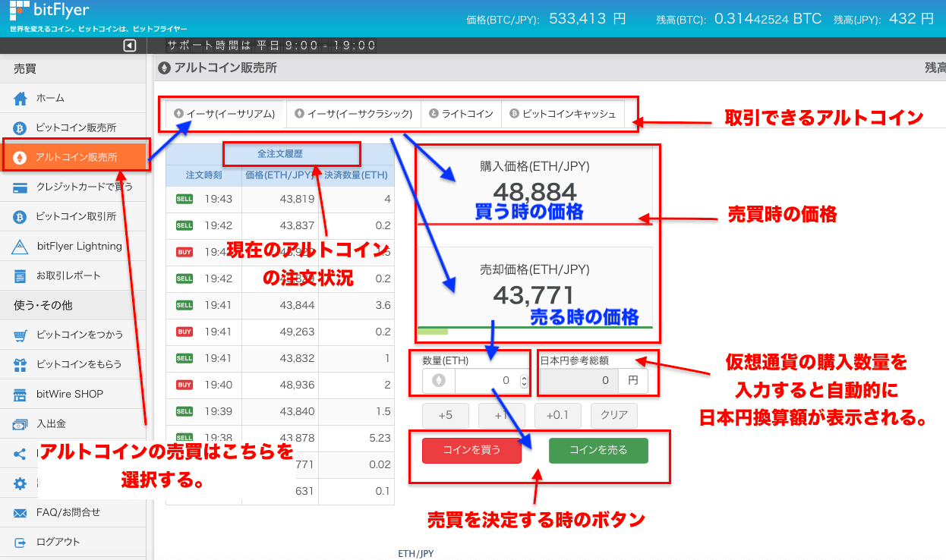
Task: Click the 日本円参考総額 field
Action: 579,380
